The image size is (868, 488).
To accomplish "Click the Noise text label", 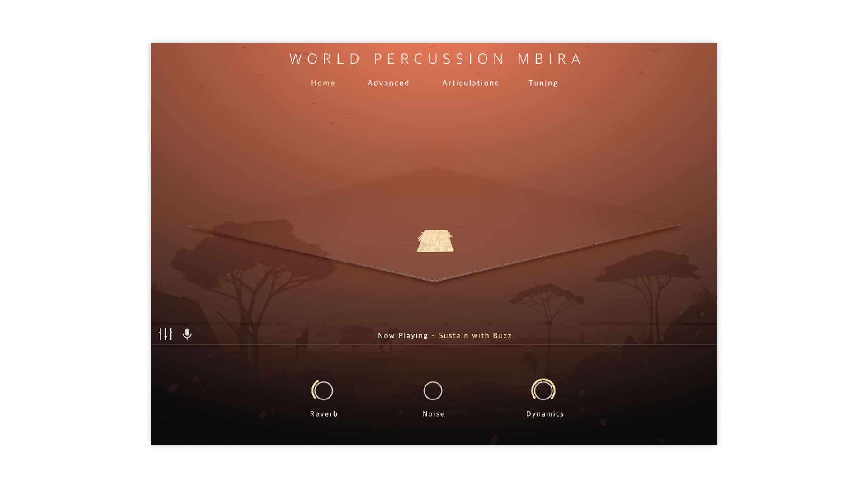I will point(433,414).
